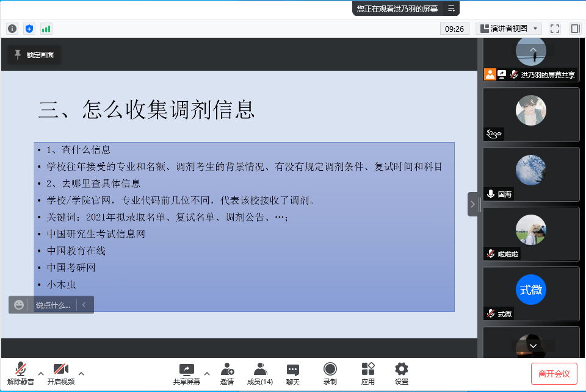Toggle the right side panel icon

coord(575,29)
